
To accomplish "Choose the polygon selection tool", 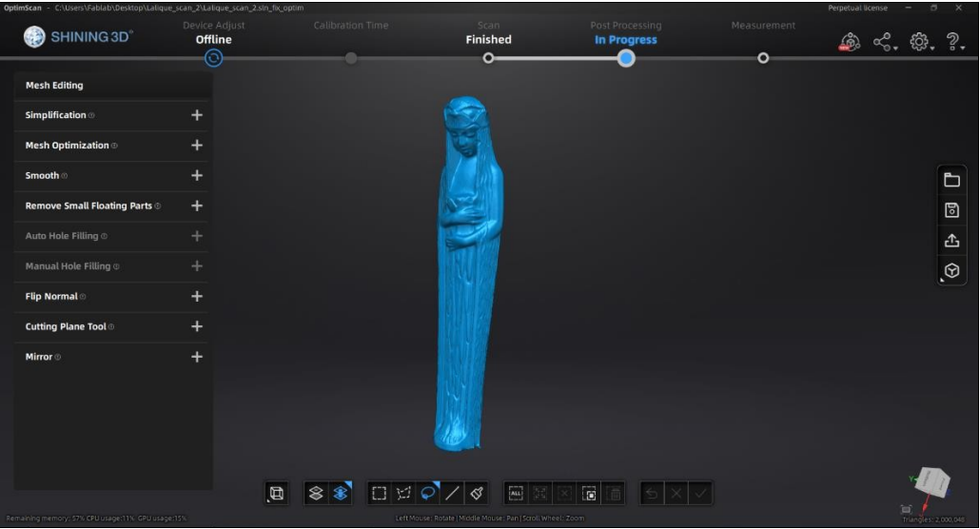I will tap(403, 493).
